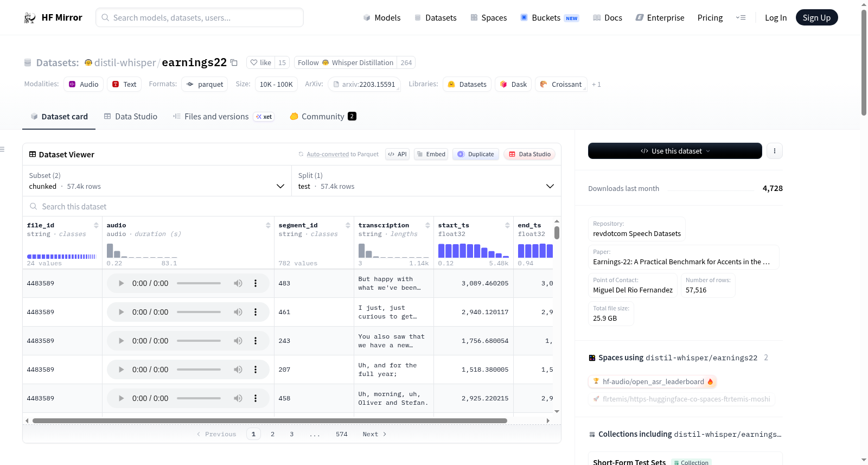Play audio in row with segment 243
The image size is (868, 465).
[x=122, y=341]
